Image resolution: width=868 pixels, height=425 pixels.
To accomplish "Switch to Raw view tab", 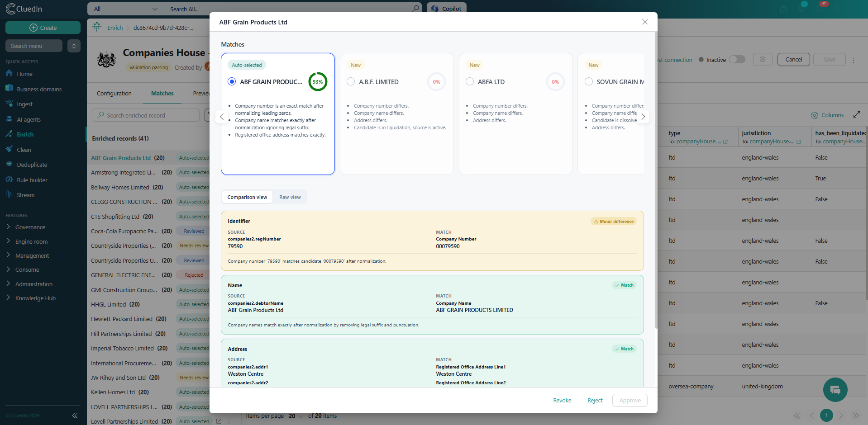I will [290, 197].
